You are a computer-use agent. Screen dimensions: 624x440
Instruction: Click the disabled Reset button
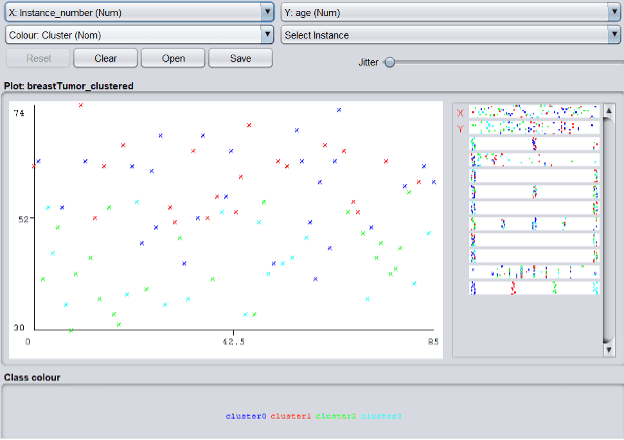[x=39, y=58]
